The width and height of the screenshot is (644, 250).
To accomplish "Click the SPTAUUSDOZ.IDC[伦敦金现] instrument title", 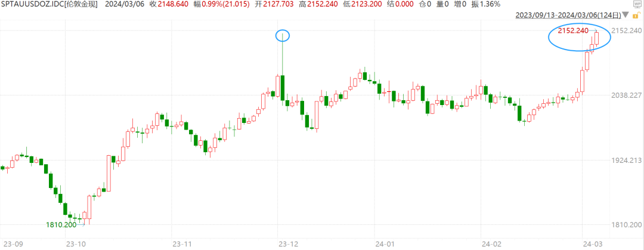I will coord(49,5).
